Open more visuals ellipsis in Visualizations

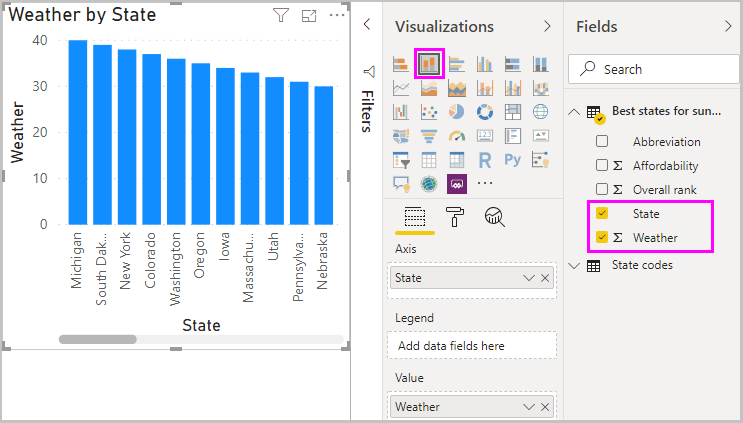click(485, 183)
